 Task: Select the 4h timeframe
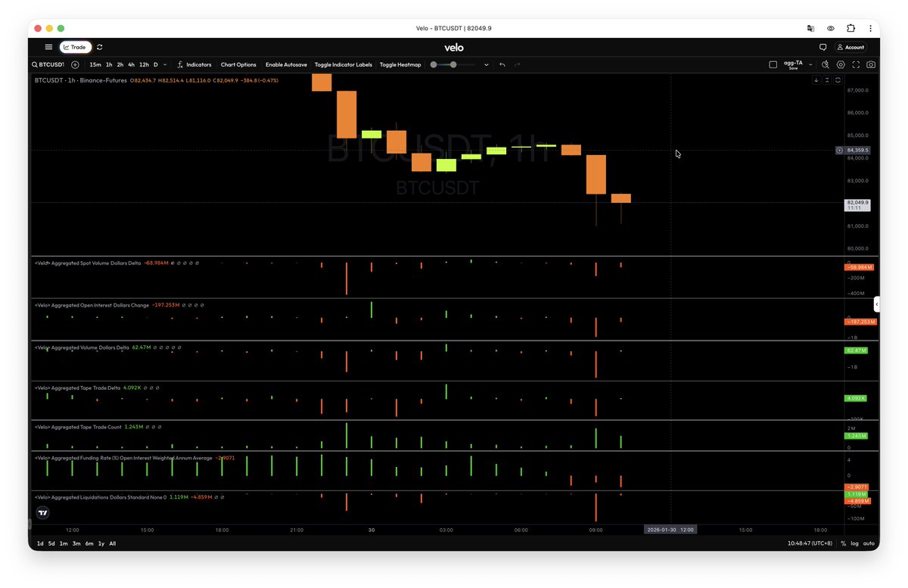(x=131, y=65)
